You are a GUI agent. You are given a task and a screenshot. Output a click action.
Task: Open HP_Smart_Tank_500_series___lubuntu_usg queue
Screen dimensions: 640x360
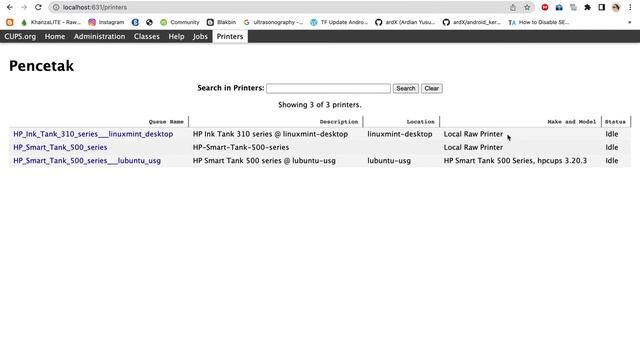tap(87, 161)
